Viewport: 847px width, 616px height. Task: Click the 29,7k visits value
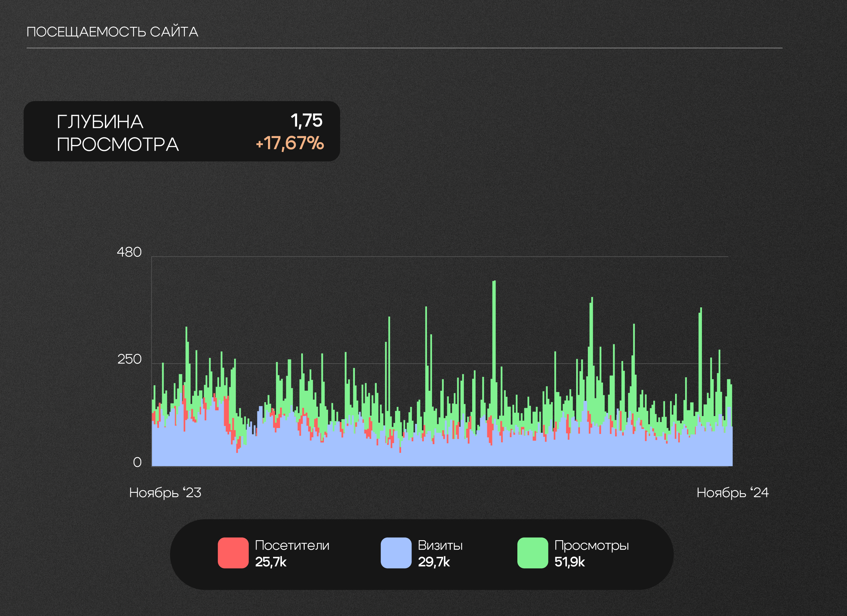[434, 562]
